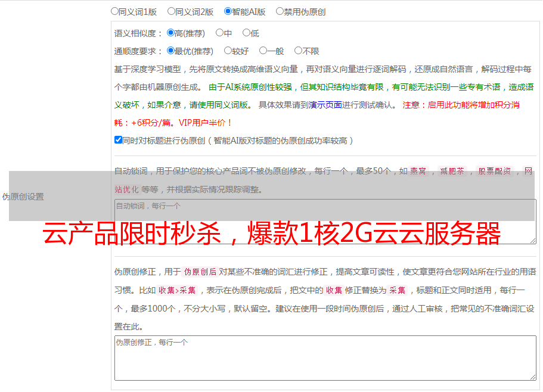Click the 自动锁词 text area
The image size is (543, 392).
[x=325, y=222]
